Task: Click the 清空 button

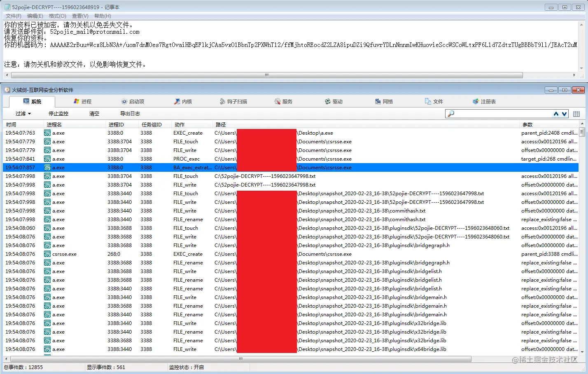Action: pos(94,114)
